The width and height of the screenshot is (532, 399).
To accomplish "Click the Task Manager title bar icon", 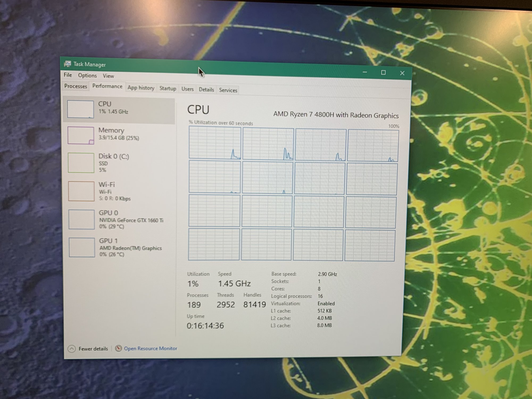I will (68, 64).
